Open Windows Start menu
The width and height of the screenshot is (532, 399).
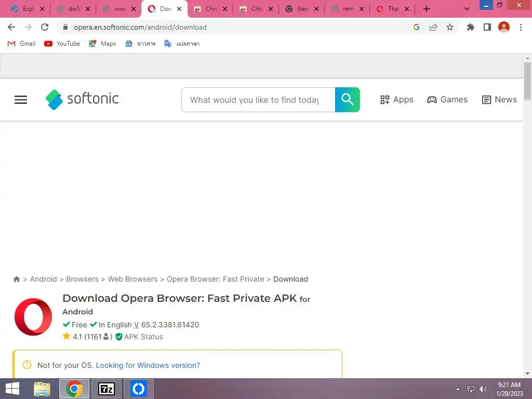(x=12, y=389)
